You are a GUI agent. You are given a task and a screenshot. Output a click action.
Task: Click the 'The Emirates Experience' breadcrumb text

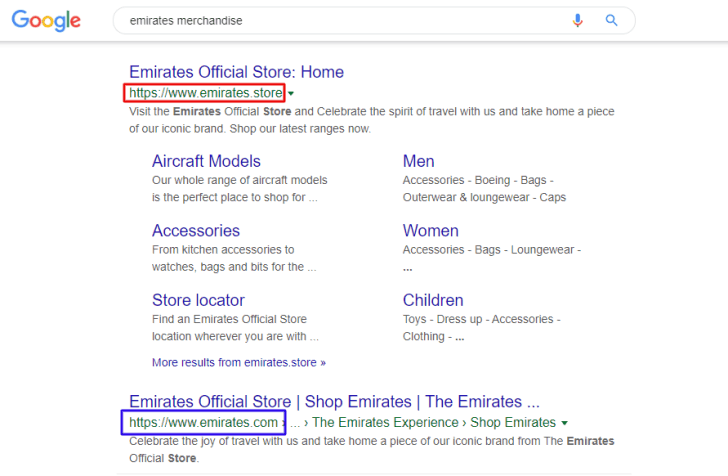[385, 422]
